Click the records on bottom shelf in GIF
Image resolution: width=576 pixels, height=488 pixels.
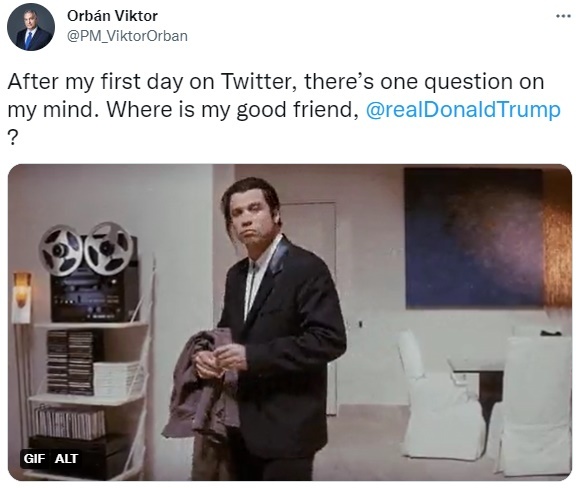(x=70, y=424)
